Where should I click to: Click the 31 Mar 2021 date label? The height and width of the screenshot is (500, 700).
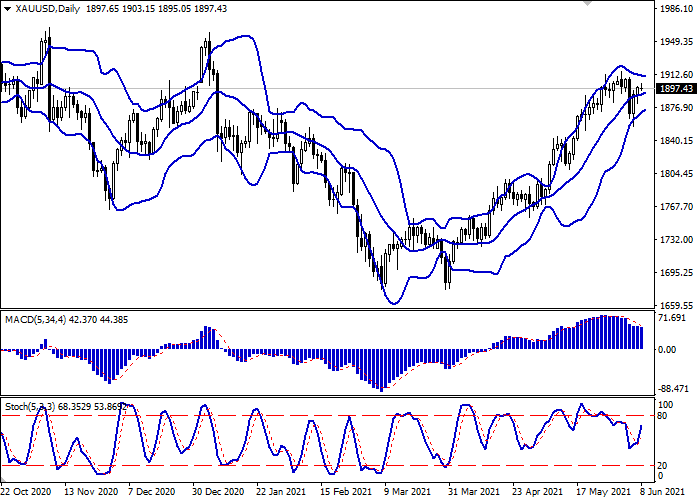tap(474, 492)
